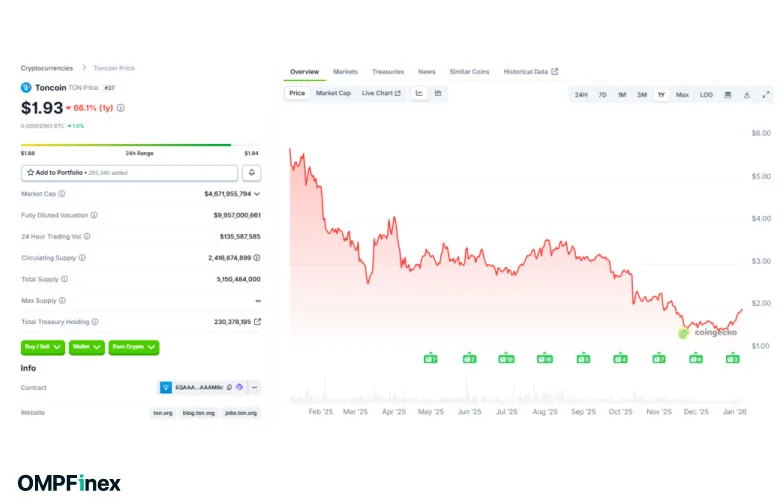Open the Buy / Sell dropdown

pos(43,347)
